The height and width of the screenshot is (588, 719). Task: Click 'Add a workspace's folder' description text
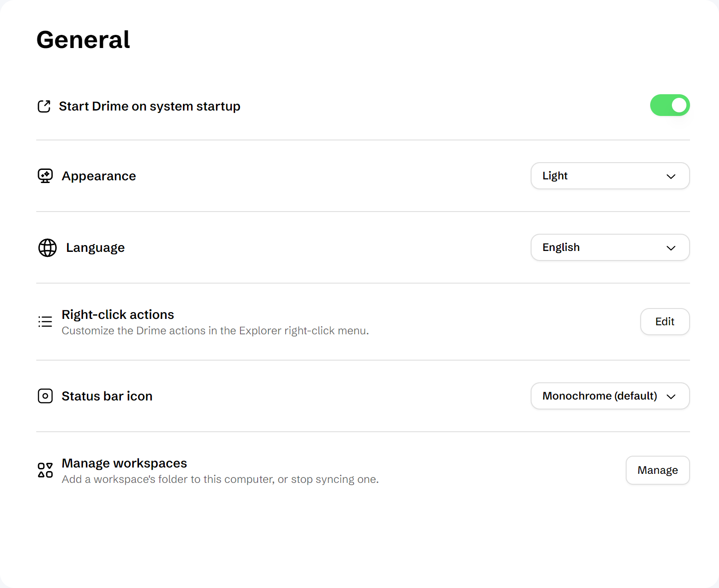[220, 479]
